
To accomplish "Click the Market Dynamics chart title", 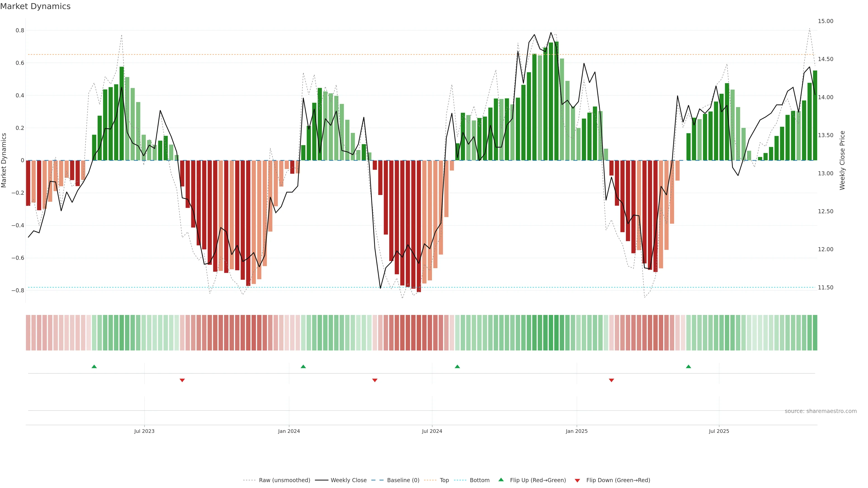I will (35, 6).
